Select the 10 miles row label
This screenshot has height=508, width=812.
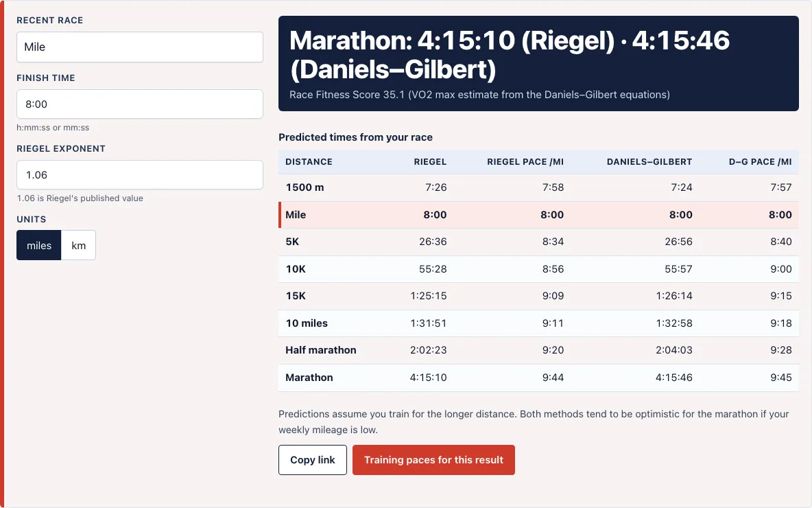(x=307, y=323)
